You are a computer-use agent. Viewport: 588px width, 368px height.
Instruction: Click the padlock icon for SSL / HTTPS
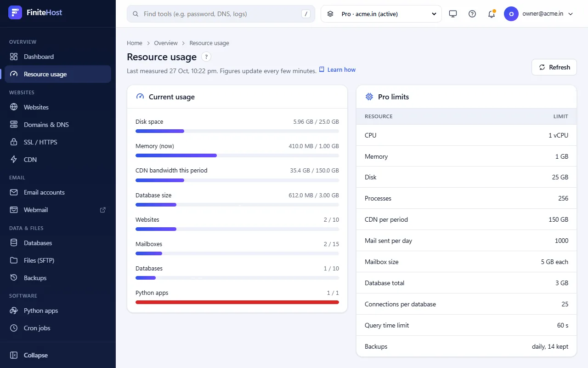(14, 142)
